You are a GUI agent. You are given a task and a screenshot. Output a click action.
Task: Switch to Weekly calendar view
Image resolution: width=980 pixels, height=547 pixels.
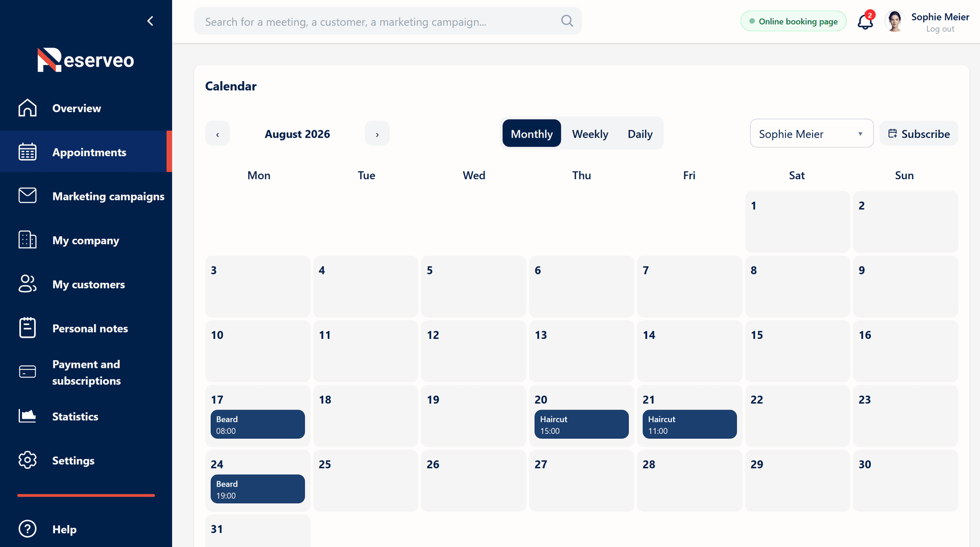point(590,134)
